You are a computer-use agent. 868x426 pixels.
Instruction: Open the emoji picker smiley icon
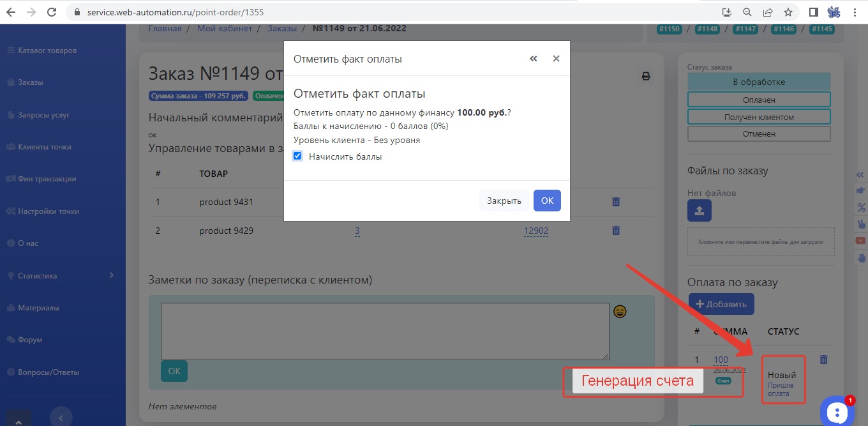pos(620,312)
